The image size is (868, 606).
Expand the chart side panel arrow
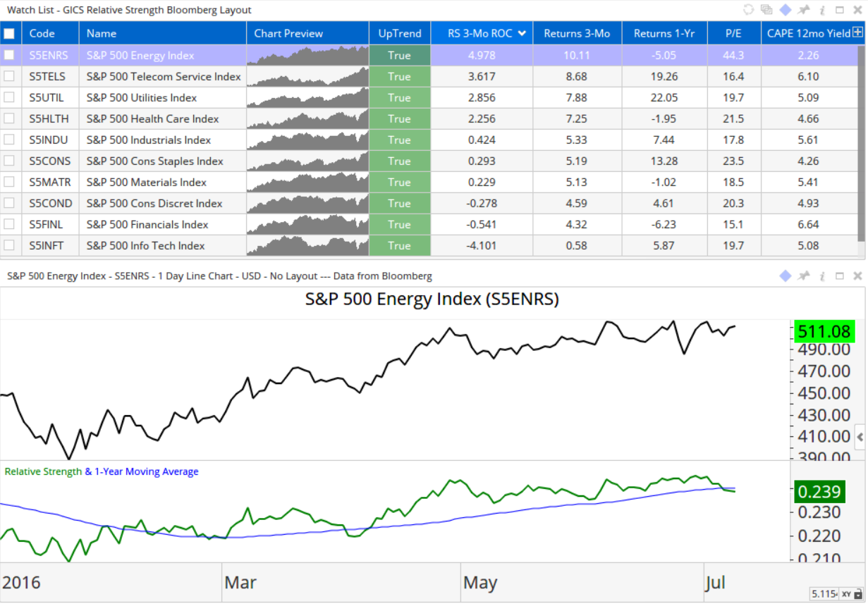[x=860, y=436]
